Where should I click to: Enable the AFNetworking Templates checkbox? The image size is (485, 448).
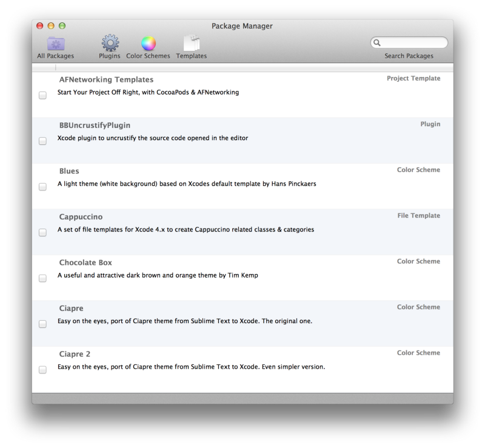coord(42,95)
